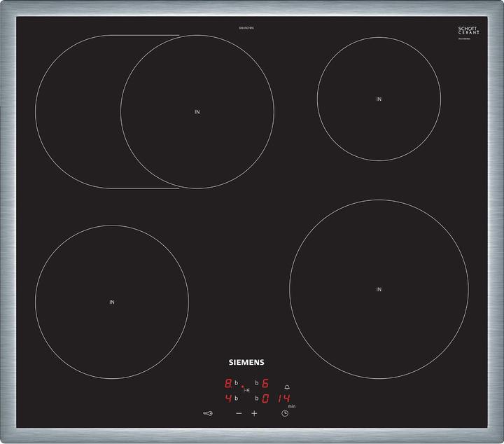Click IN on the front-left zone
The image size is (504, 444).
click(x=112, y=303)
